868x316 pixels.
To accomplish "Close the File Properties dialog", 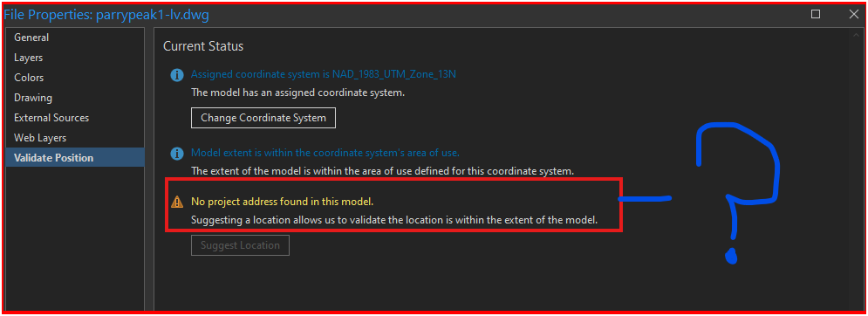I will pos(854,14).
